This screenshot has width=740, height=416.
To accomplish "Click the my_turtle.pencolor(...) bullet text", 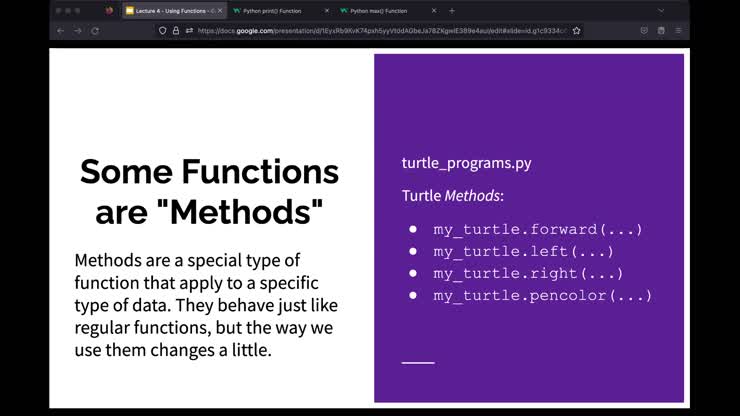I will [542, 295].
